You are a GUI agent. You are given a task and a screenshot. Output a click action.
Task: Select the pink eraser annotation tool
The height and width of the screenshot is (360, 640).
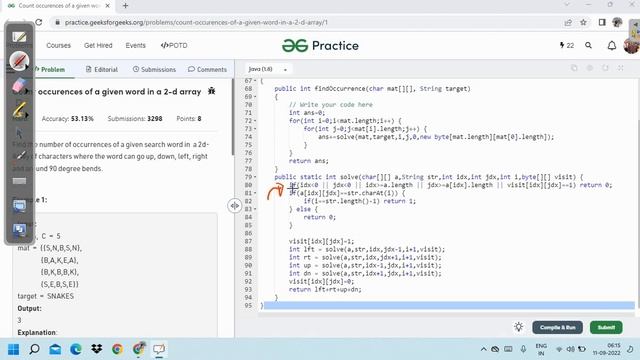tap(19, 86)
